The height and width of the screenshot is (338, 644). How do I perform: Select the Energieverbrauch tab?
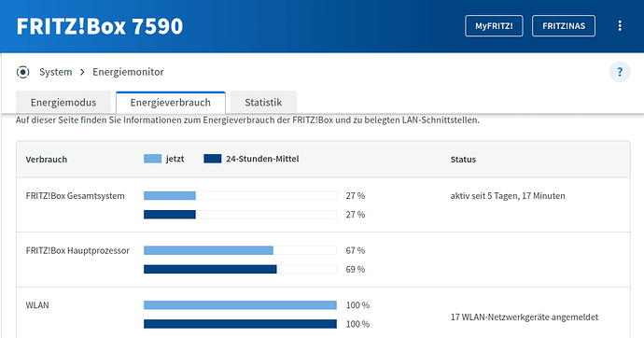tap(171, 103)
